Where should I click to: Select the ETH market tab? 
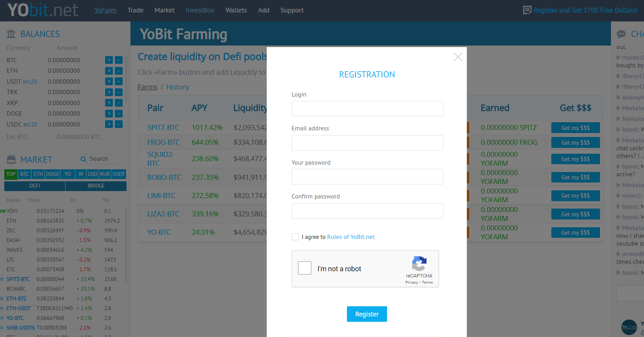38,174
